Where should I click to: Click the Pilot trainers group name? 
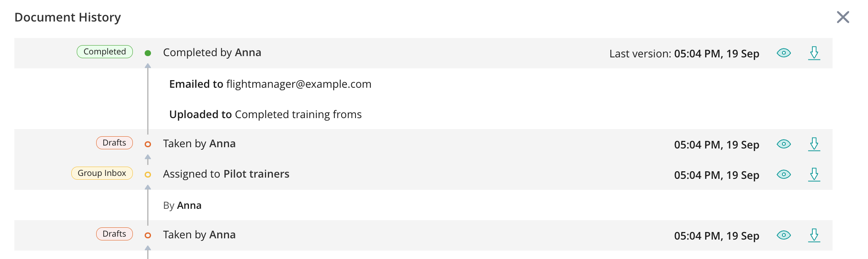256,174
